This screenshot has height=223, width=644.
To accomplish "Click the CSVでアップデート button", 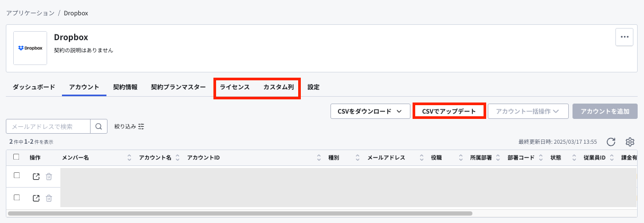I will [x=449, y=111].
